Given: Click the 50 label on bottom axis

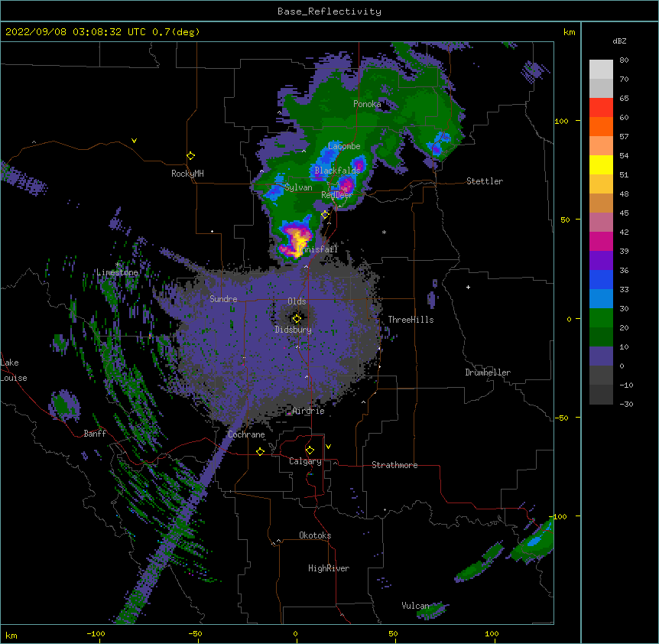Looking at the screenshot, I should click(x=393, y=633).
